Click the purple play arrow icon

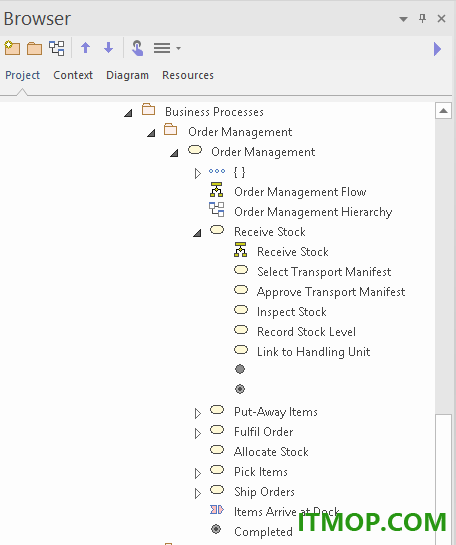[x=438, y=49]
